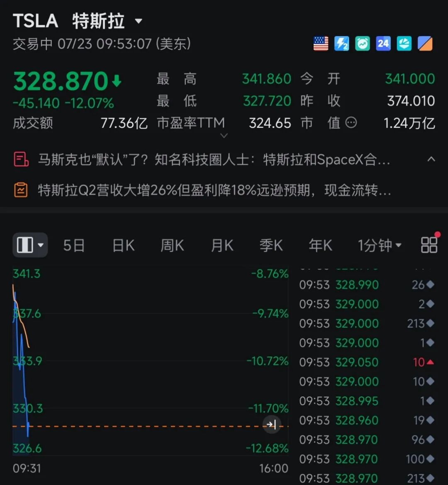Tap the 最低 value 327.720
This screenshot has width=448, height=485.
pos(267,101)
